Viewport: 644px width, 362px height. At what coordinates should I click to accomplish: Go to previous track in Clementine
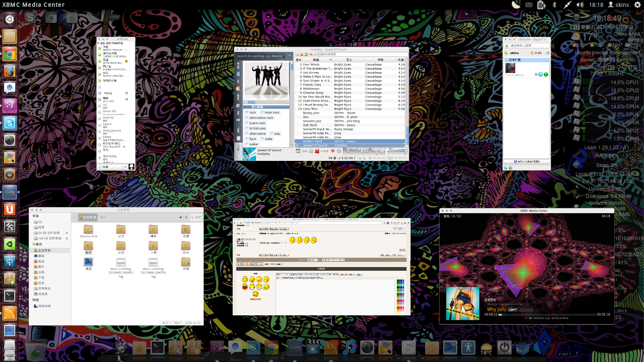tap(305, 151)
